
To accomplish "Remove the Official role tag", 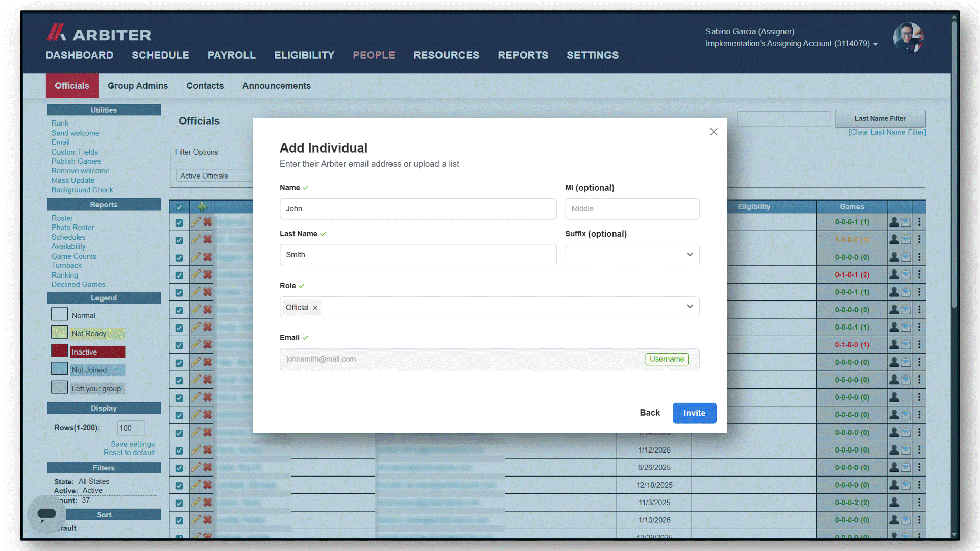I will pyautogui.click(x=315, y=308).
